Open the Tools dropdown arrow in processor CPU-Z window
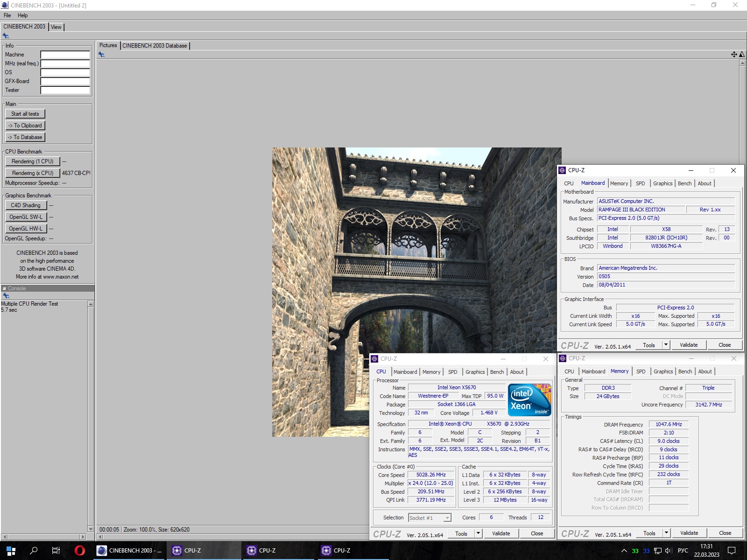 click(x=478, y=533)
